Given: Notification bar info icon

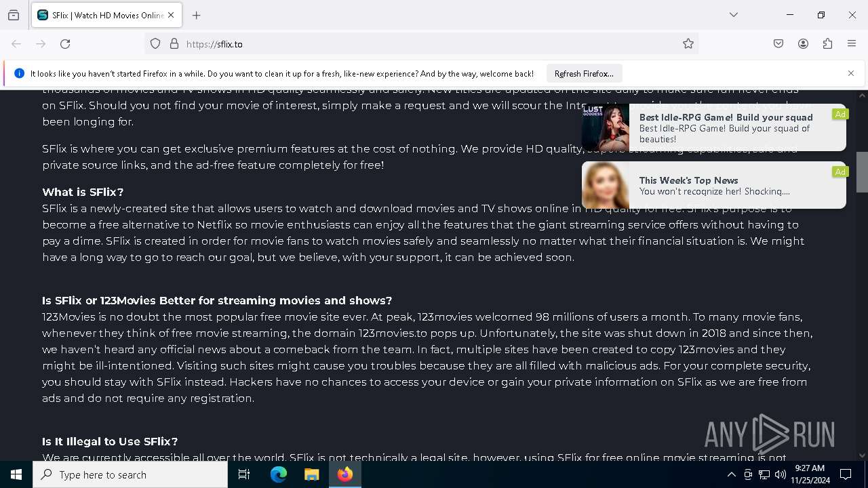Looking at the screenshot, I should (19, 73).
